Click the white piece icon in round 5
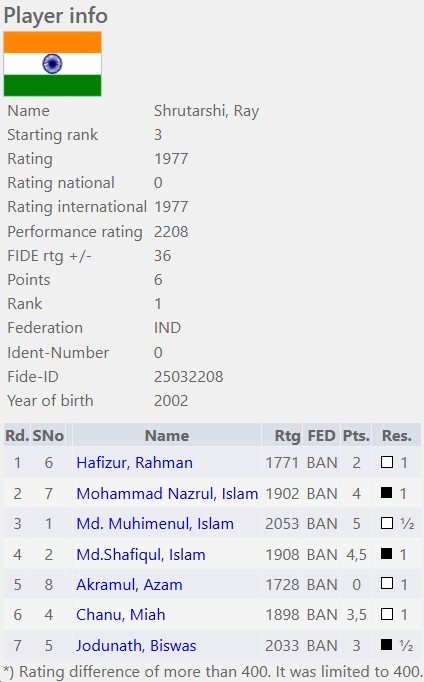Image resolution: width=424 pixels, height=682 pixels. [387, 583]
